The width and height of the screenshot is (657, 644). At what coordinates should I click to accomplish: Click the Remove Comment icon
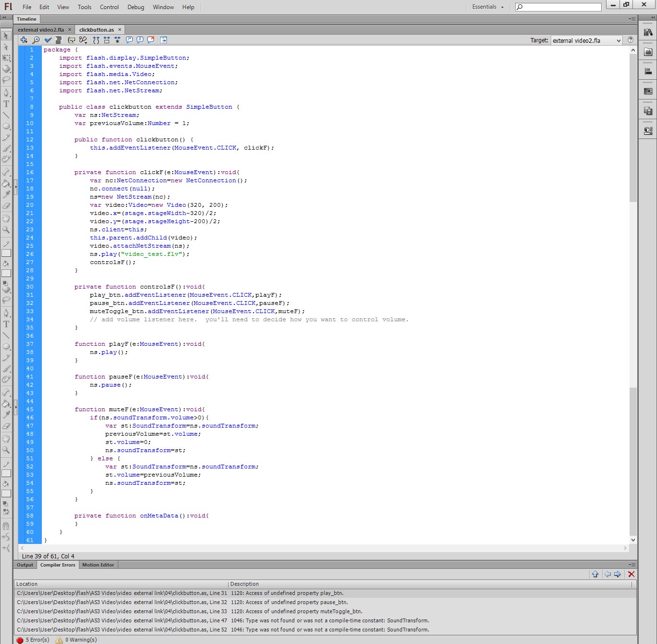[x=151, y=40]
